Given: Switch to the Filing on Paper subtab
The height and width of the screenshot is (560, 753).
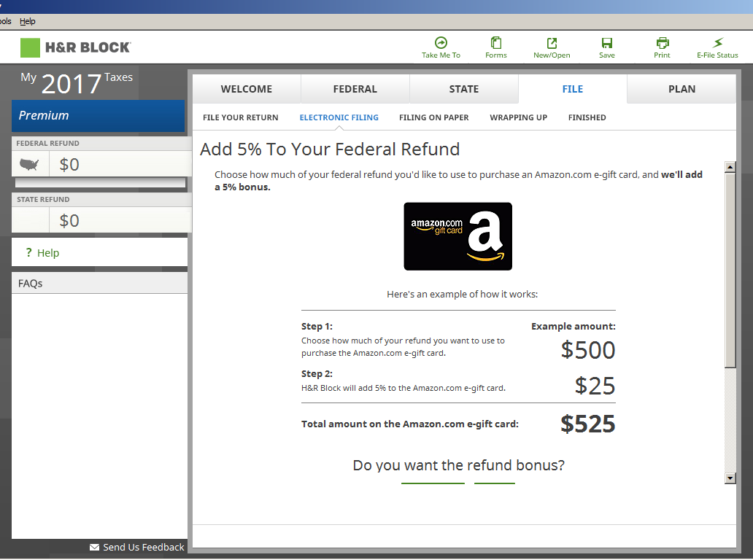Looking at the screenshot, I should coord(433,117).
